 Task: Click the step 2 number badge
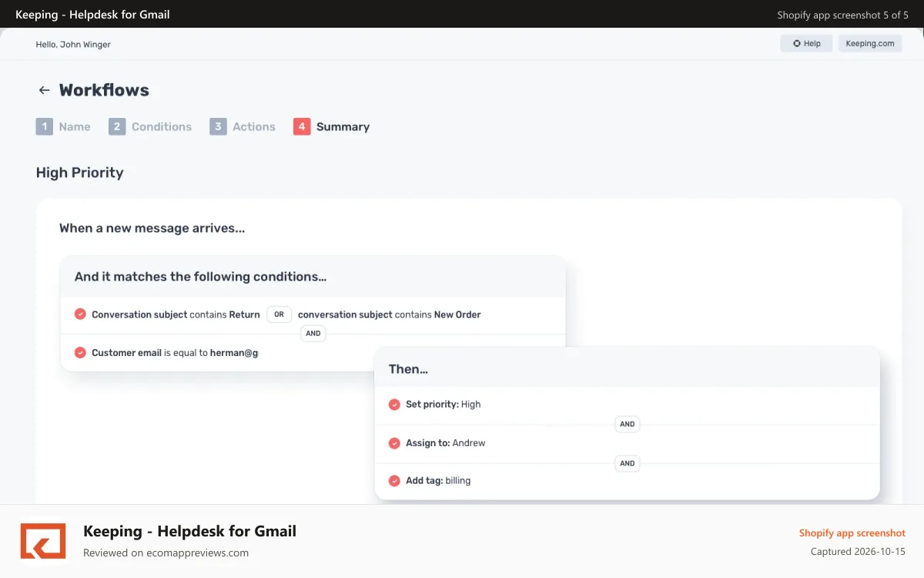coord(117,126)
